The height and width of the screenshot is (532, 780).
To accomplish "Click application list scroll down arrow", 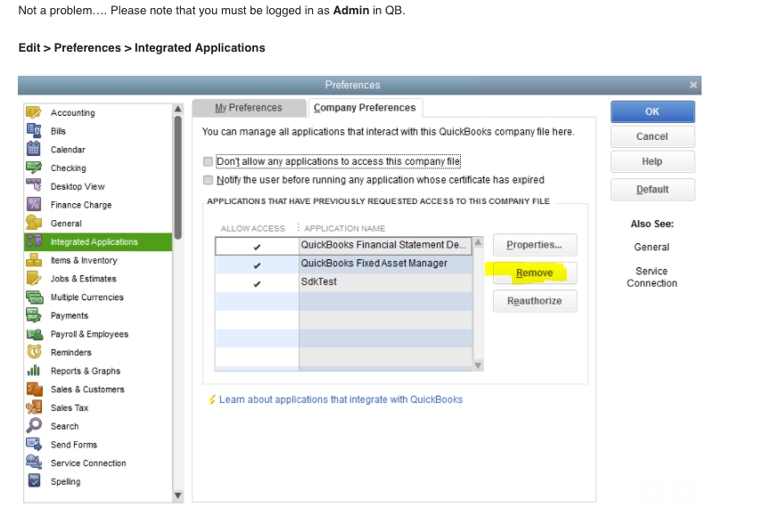I will tap(478, 365).
